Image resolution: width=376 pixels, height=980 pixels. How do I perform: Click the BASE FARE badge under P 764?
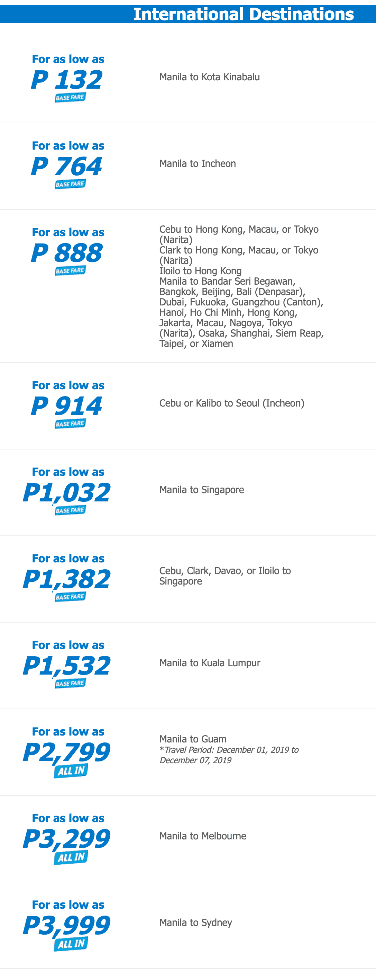[x=70, y=185]
